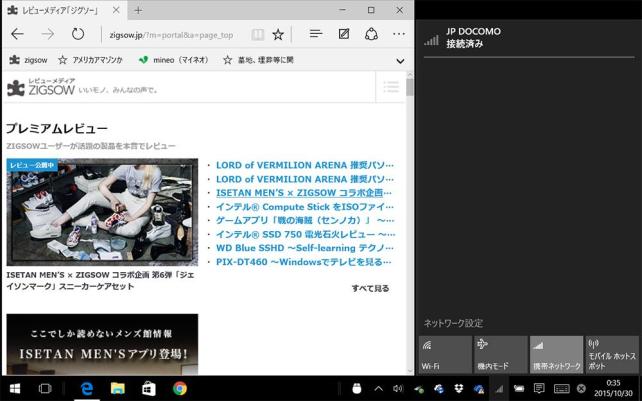Expand favorites bar overflow chevron

coord(400,61)
